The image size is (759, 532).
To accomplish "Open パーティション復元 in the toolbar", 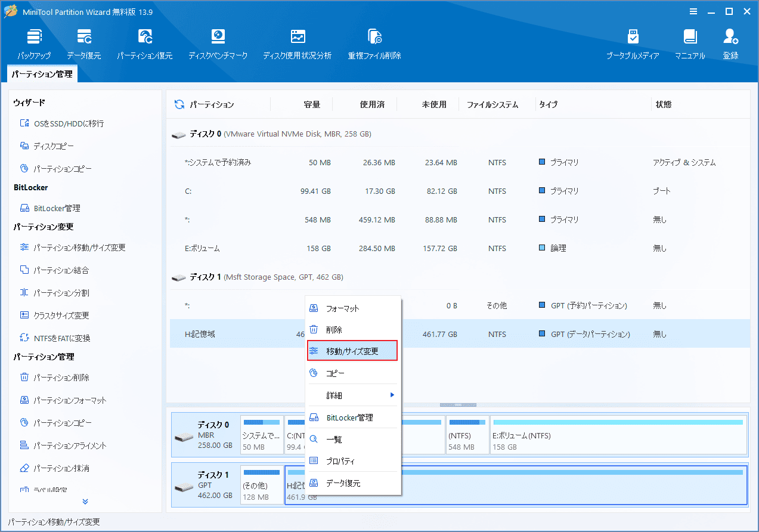I will coord(145,44).
